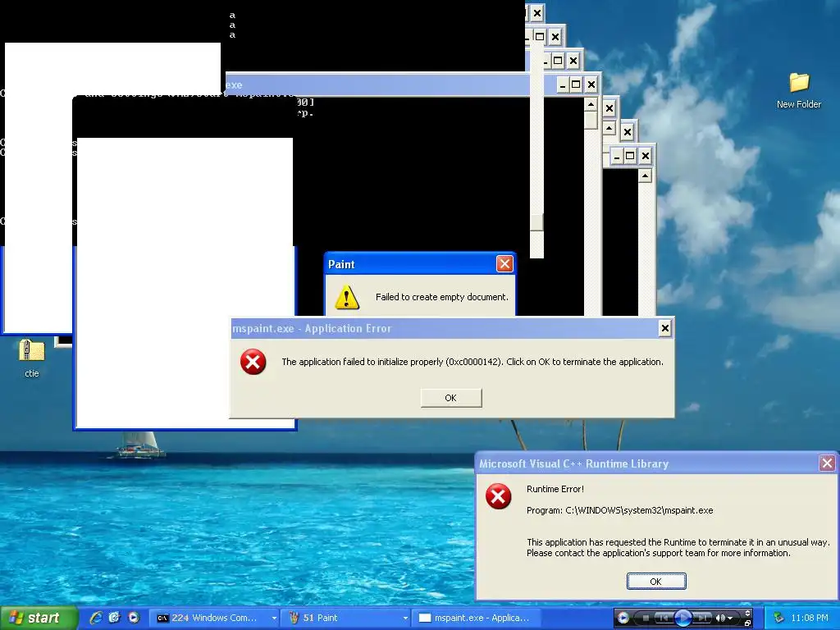This screenshot has height=630, width=840.
Task: Open volume dropdown arrow in Media Player toolbar
Action: [730, 619]
